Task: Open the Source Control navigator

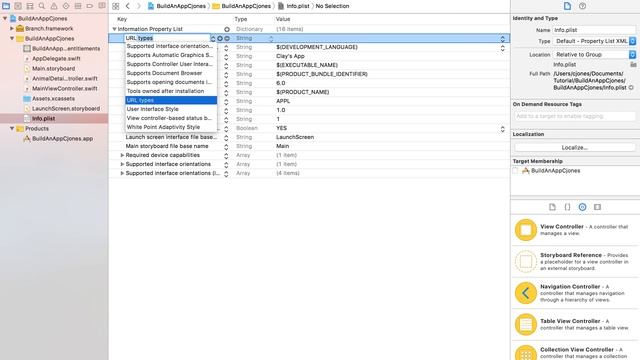Action: click(18, 6)
